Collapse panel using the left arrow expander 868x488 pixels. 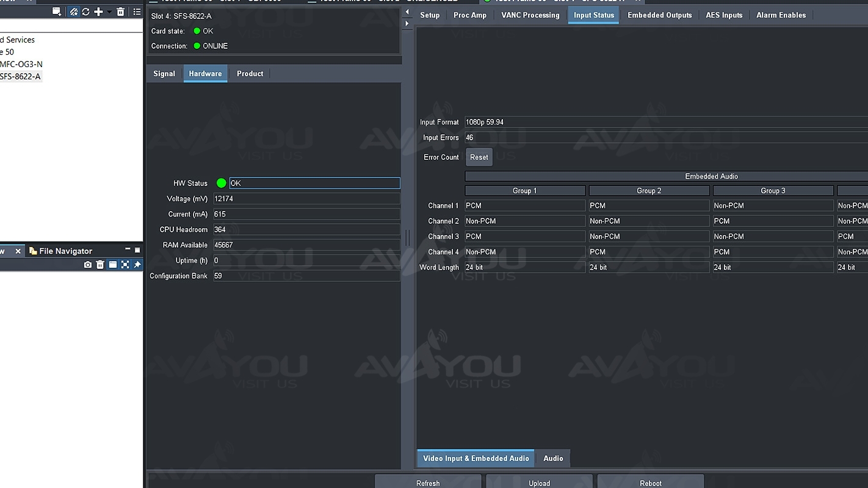pyautogui.click(x=407, y=12)
